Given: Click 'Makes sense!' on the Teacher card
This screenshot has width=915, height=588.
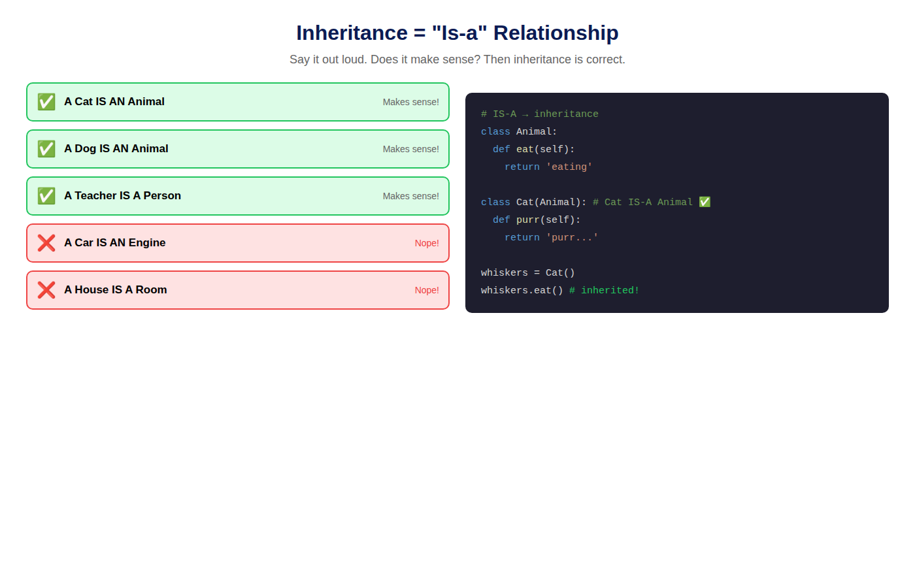Looking at the screenshot, I should [411, 196].
